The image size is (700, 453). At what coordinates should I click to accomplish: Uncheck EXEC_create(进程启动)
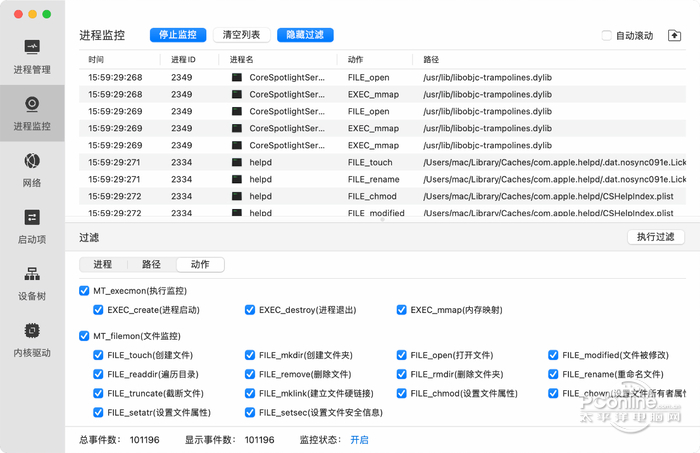click(x=98, y=310)
